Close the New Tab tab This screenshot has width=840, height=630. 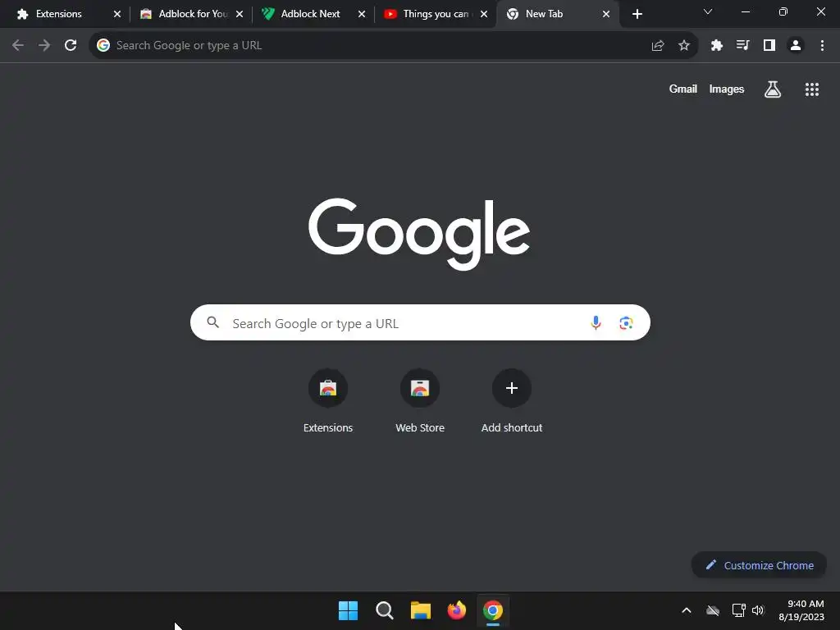[x=606, y=15]
